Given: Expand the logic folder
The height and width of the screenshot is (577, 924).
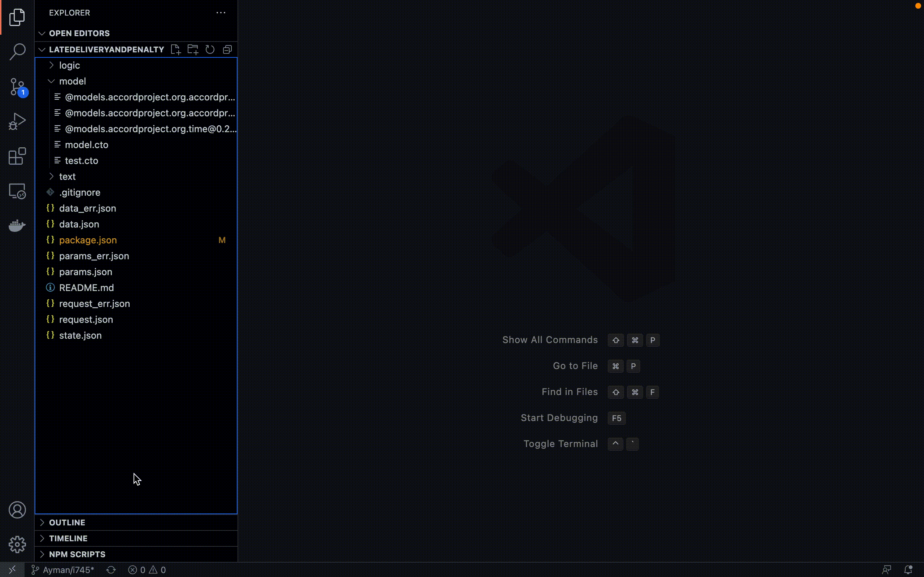Looking at the screenshot, I should [69, 65].
